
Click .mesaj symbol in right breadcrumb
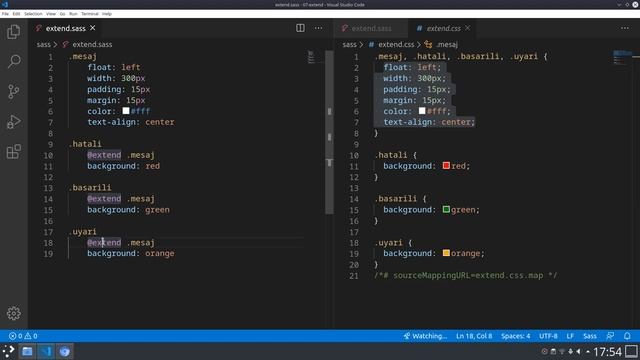(447, 44)
